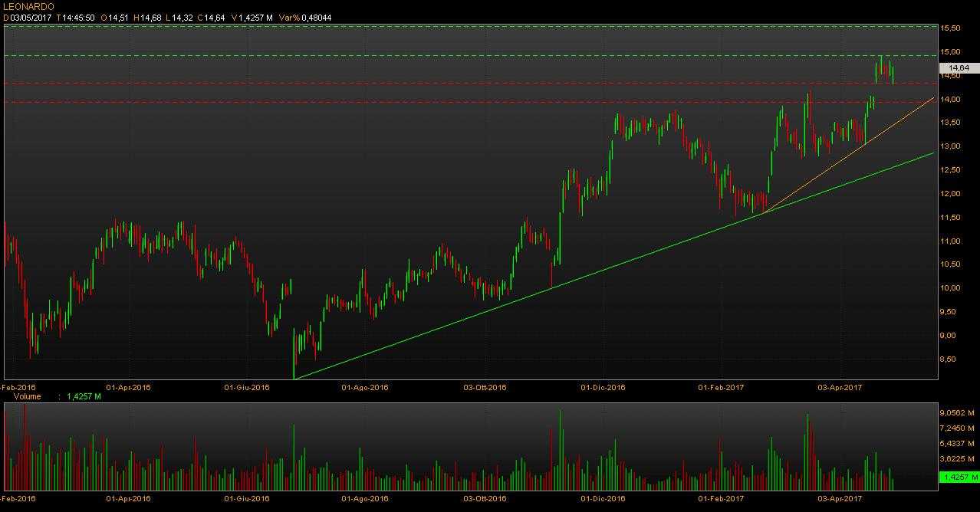Click the low price L 14,32
Viewport: 980px width, 512px height.
pyautogui.click(x=179, y=18)
